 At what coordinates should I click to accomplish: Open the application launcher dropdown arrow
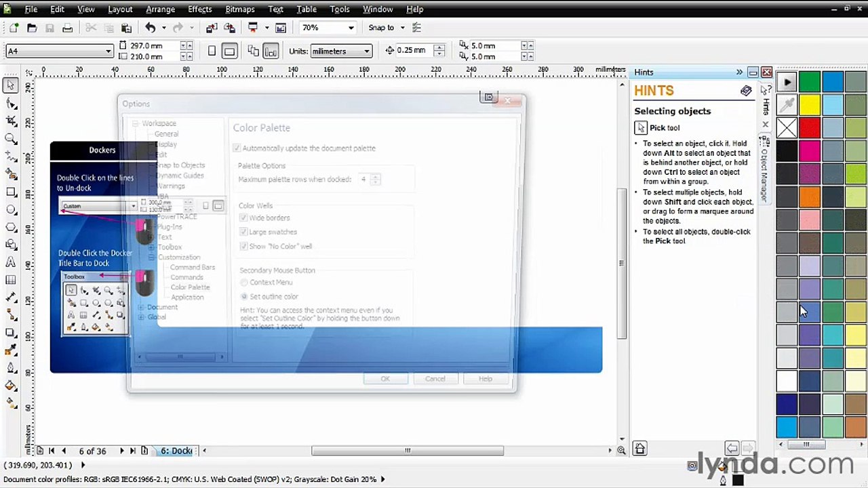267,28
